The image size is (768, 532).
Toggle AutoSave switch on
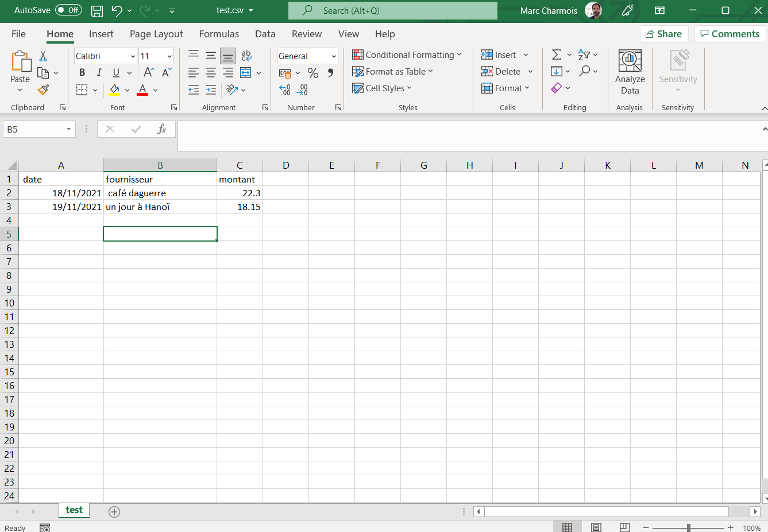(x=68, y=10)
